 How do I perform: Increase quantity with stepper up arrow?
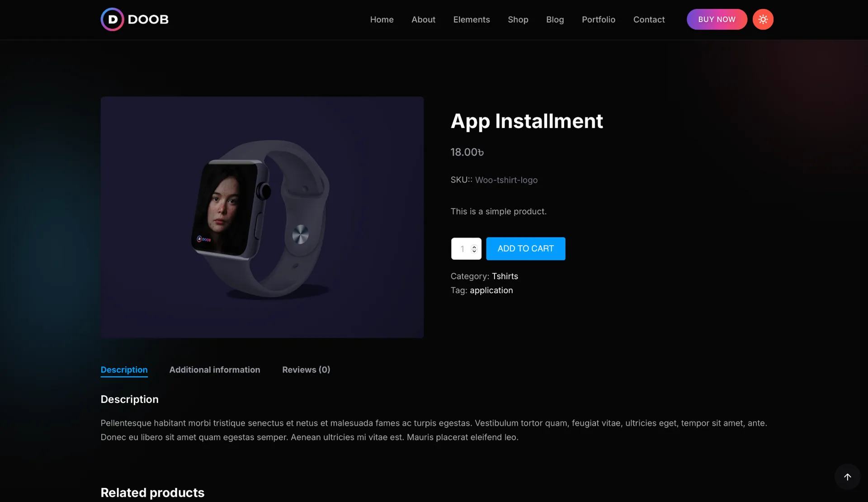pyautogui.click(x=474, y=246)
